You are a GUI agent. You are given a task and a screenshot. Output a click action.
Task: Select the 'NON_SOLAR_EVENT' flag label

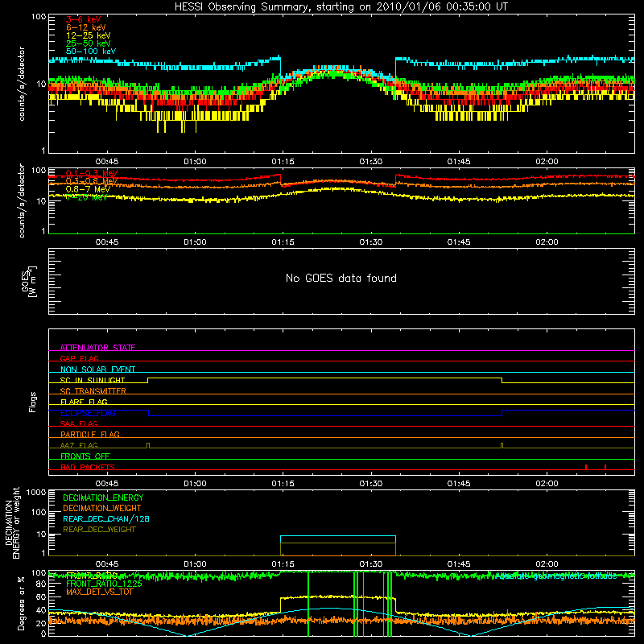click(97, 369)
